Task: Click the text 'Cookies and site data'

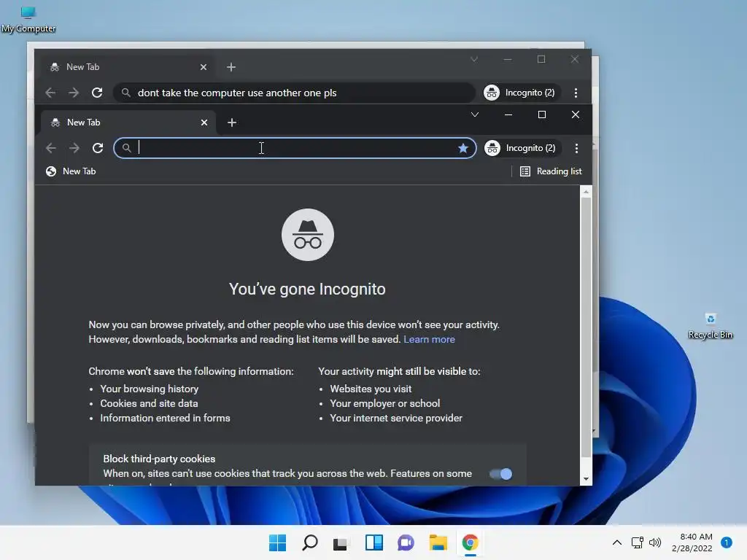Action: click(x=149, y=403)
